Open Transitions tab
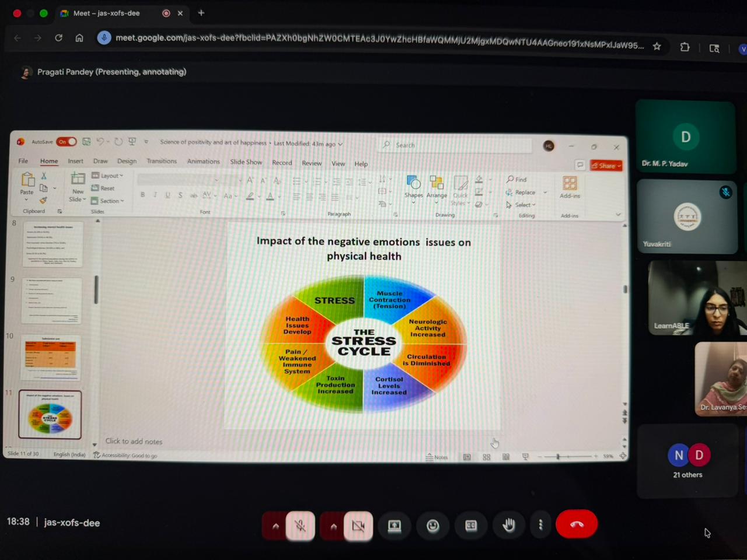The height and width of the screenshot is (560, 747). pyautogui.click(x=162, y=161)
